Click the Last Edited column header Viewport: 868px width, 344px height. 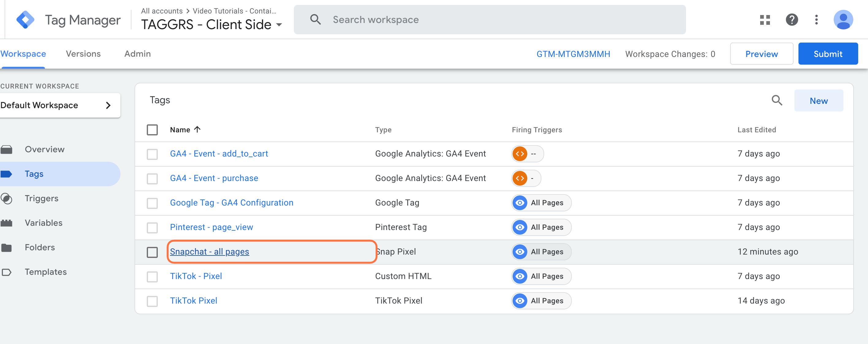tap(756, 130)
